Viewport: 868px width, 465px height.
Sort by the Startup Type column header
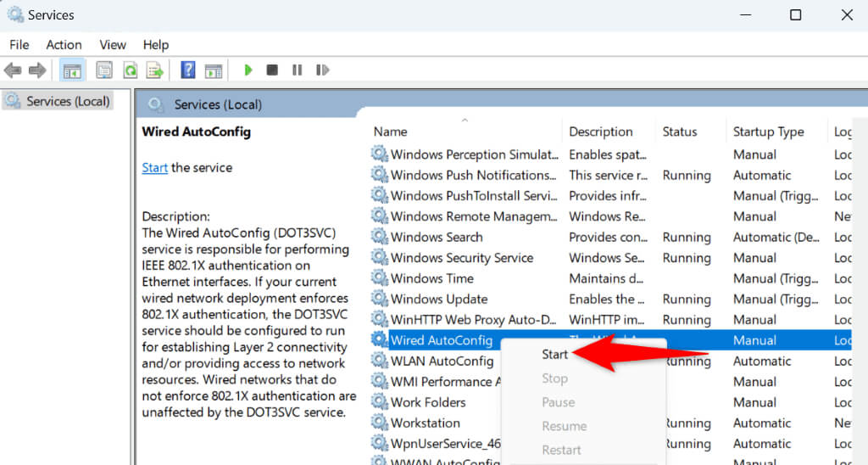tap(768, 132)
